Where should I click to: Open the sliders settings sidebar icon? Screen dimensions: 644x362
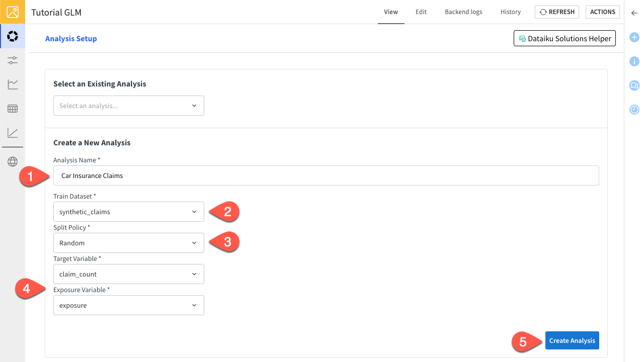pyautogui.click(x=13, y=60)
